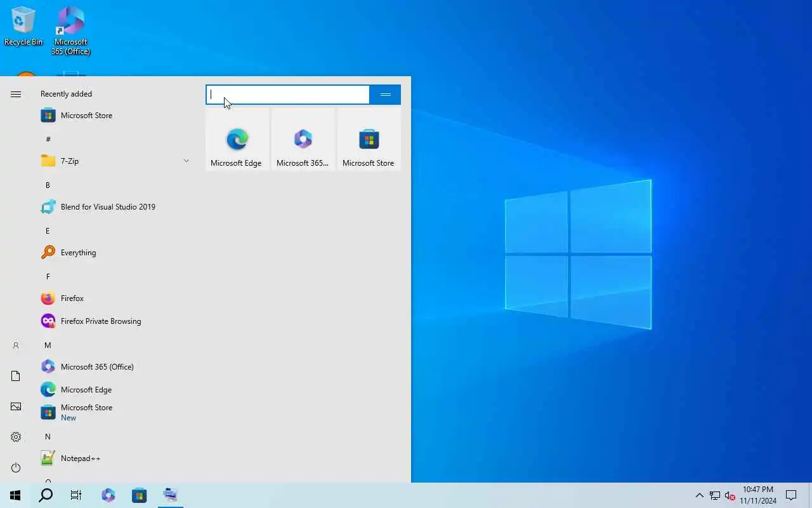Launch Notepad++ from the app list
Image resolution: width=812 pixels, height=508 pixels.
(115, 458)
